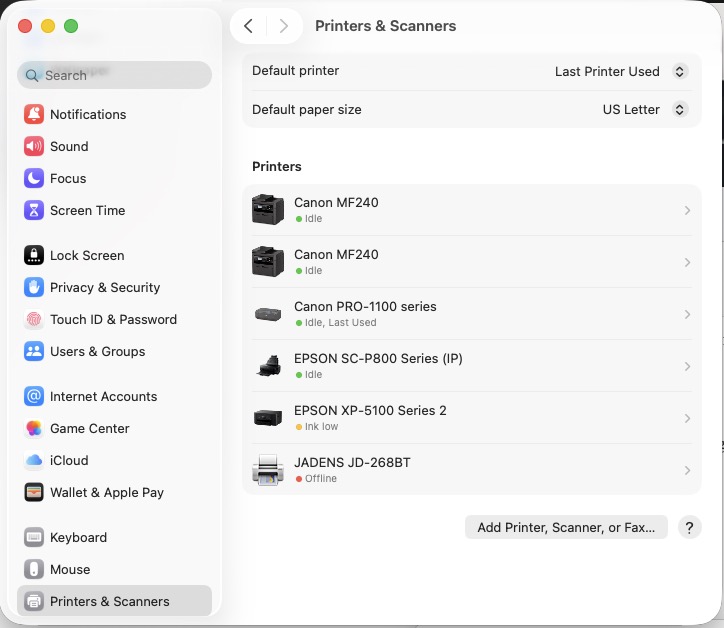Click the EPSON XP-5100 Series 2 name
724x628 pixels.
tap(370, 411)
